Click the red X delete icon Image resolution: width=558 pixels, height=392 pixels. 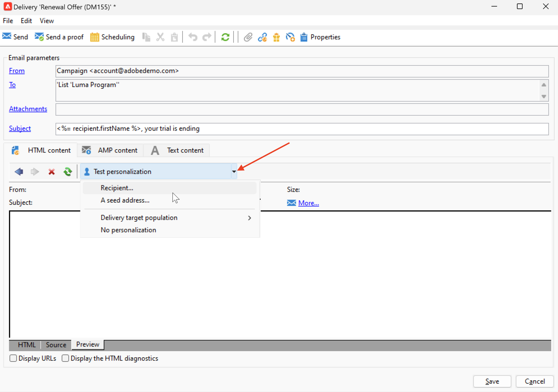52,171
